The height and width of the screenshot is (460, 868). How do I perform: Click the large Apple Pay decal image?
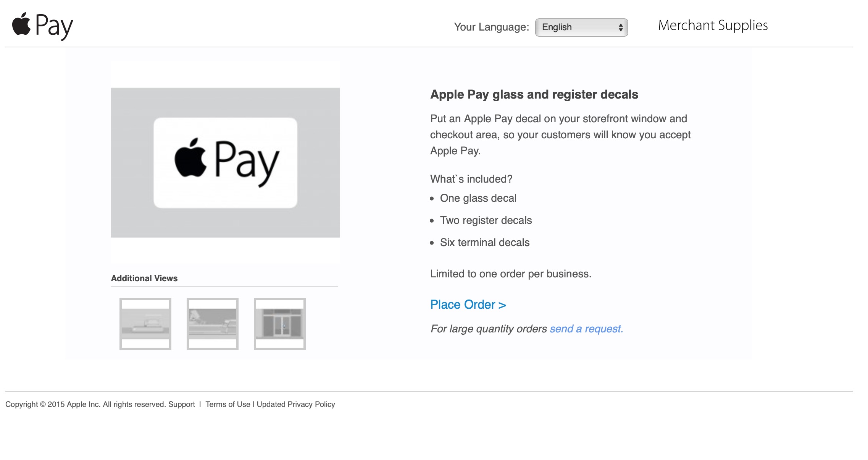[225, 163]
